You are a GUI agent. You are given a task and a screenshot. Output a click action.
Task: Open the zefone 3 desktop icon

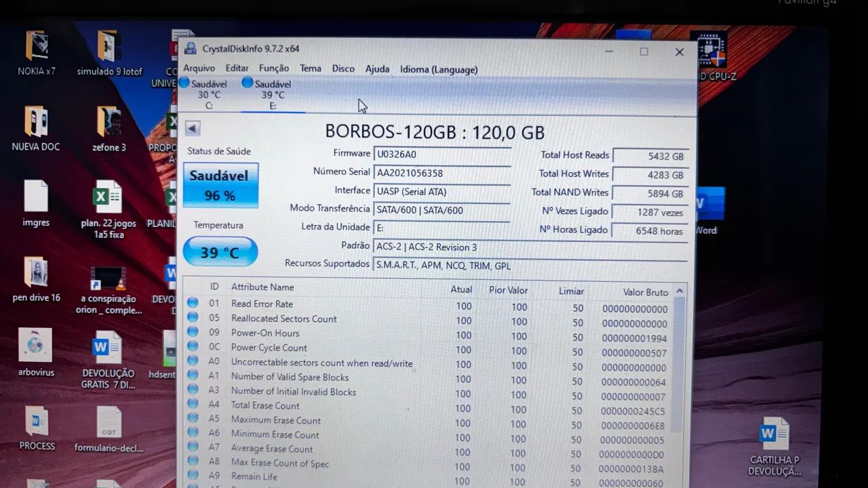coord(109,129)
